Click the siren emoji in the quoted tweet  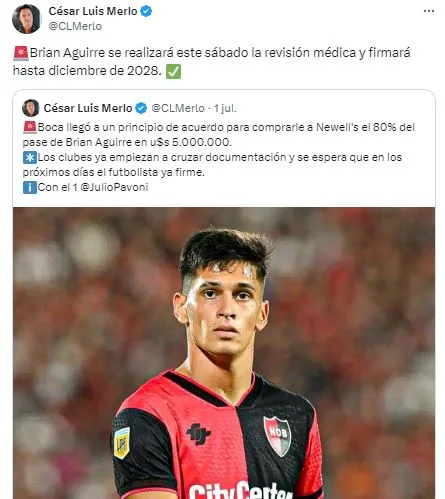(30, 128)
